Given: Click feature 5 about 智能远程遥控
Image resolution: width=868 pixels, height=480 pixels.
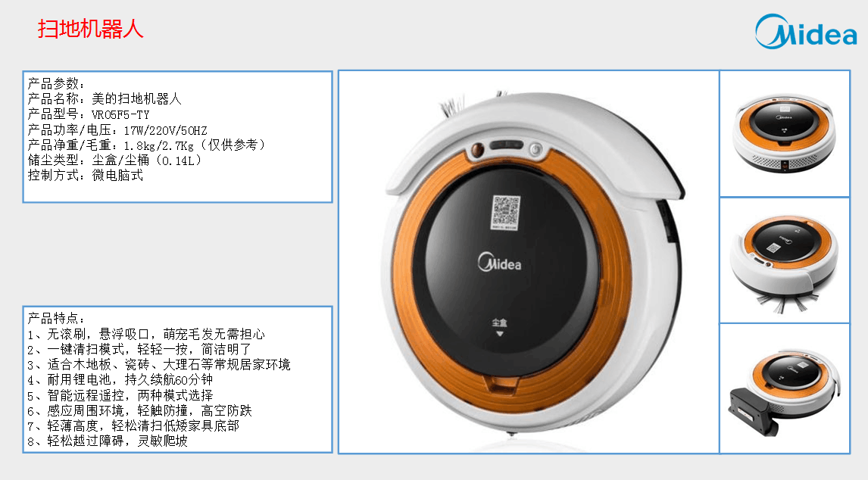Looking at the screenshot, I should 120,395.
